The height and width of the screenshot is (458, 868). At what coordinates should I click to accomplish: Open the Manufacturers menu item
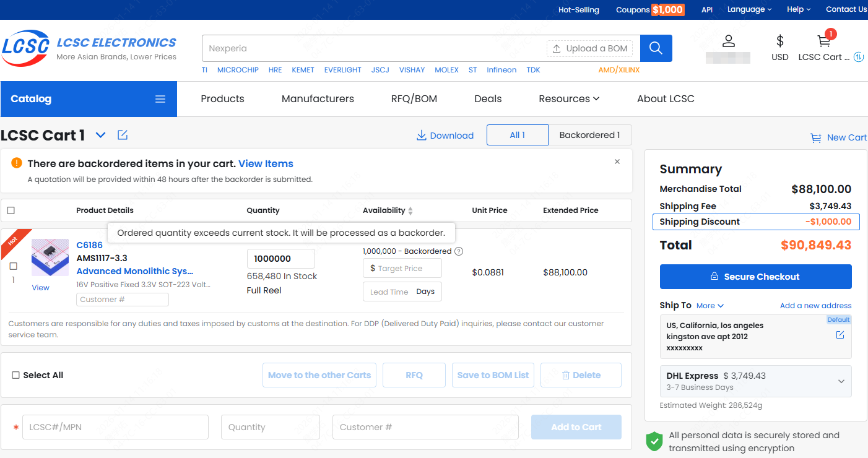coord(318,99)
